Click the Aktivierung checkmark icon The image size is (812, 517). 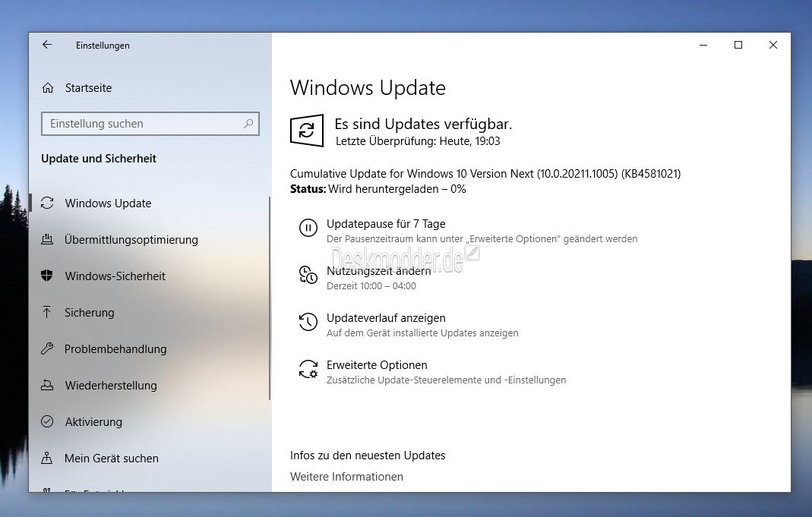pyautogui.click(x=47, y=421)
